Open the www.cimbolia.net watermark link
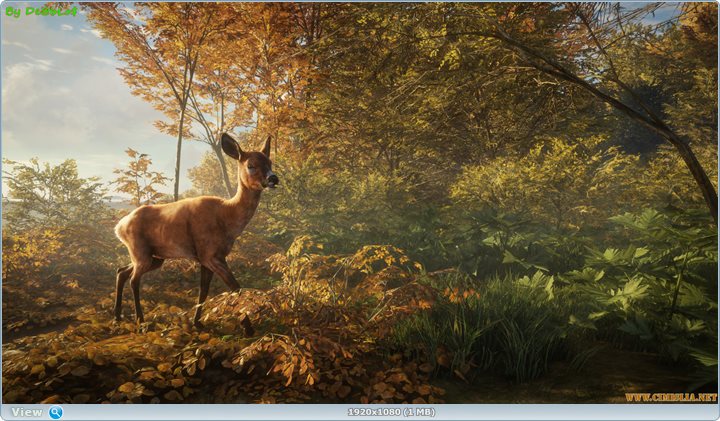 (670, 397)
